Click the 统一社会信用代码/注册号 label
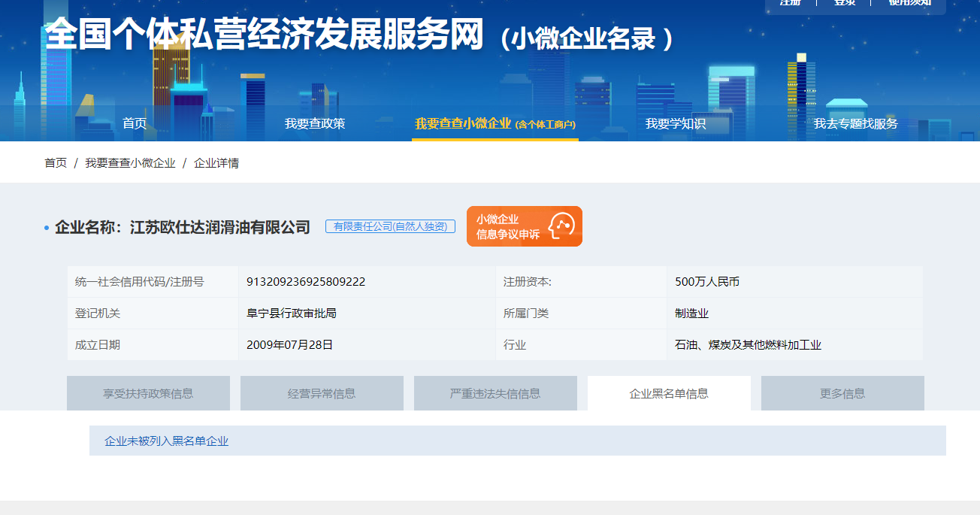Viewport: 980px width, 515px height. tap(140, 282)
